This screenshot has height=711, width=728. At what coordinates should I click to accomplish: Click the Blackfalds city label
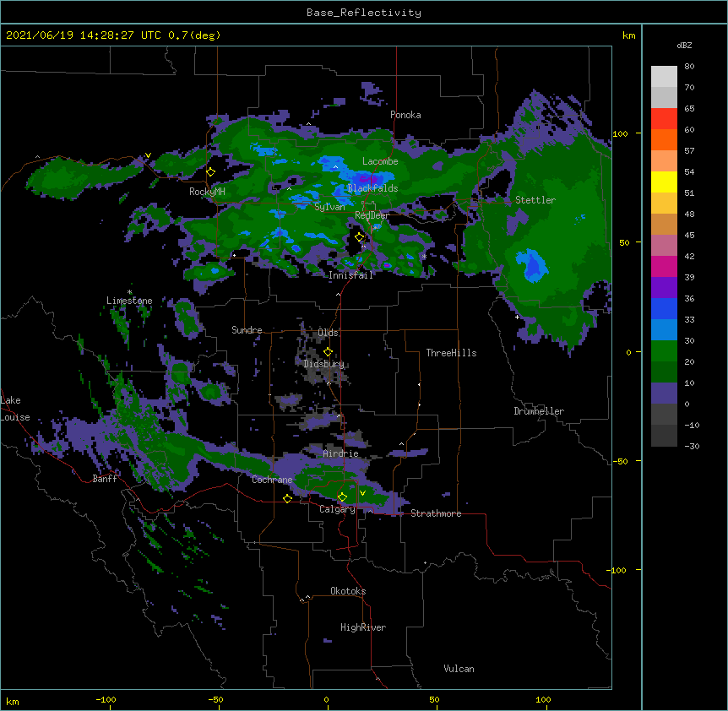point(372,188)
